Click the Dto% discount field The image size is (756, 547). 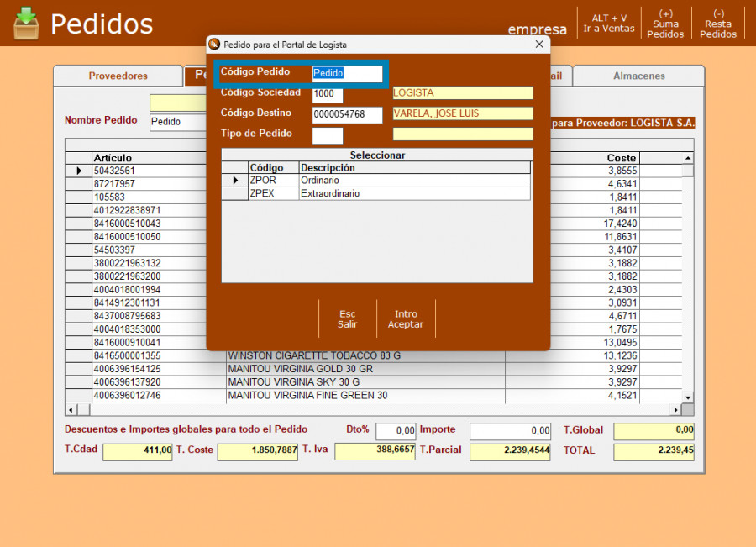point(396,431)
